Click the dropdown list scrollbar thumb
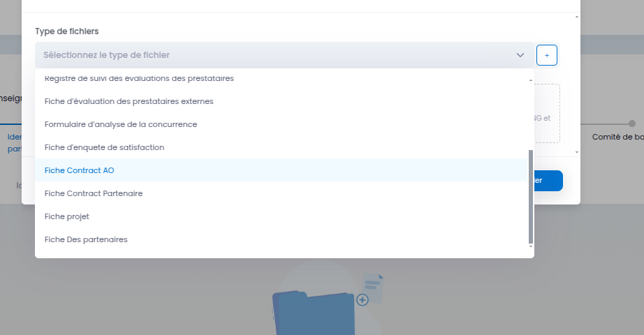Screen dimensions: 644x335 click(531, 197)
